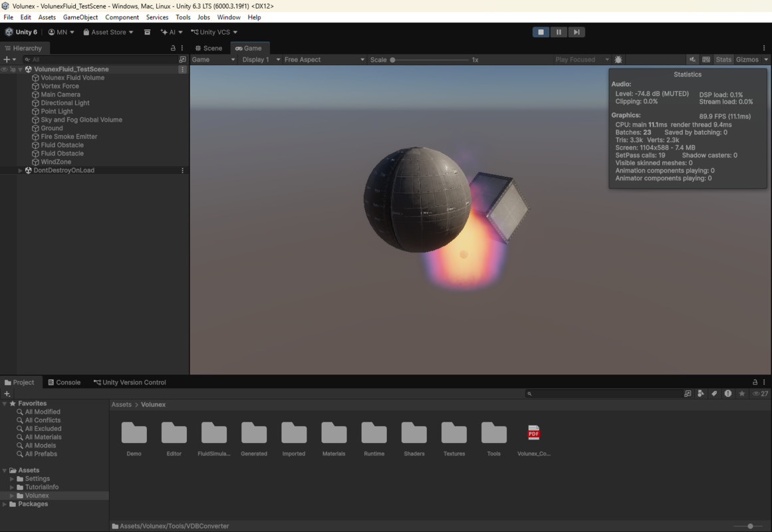This screenshot has height=532, width=772.
Task: Open the Asset Store dropdown
Action: coord(108,32)
